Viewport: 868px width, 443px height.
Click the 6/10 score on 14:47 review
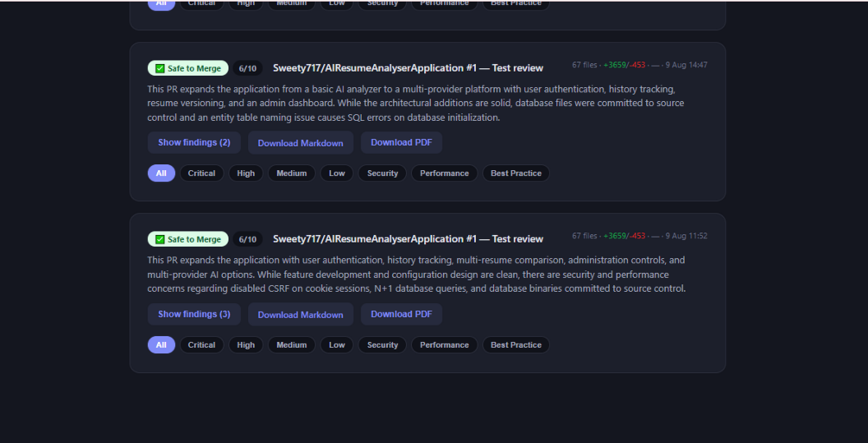(x=248, y=68)
